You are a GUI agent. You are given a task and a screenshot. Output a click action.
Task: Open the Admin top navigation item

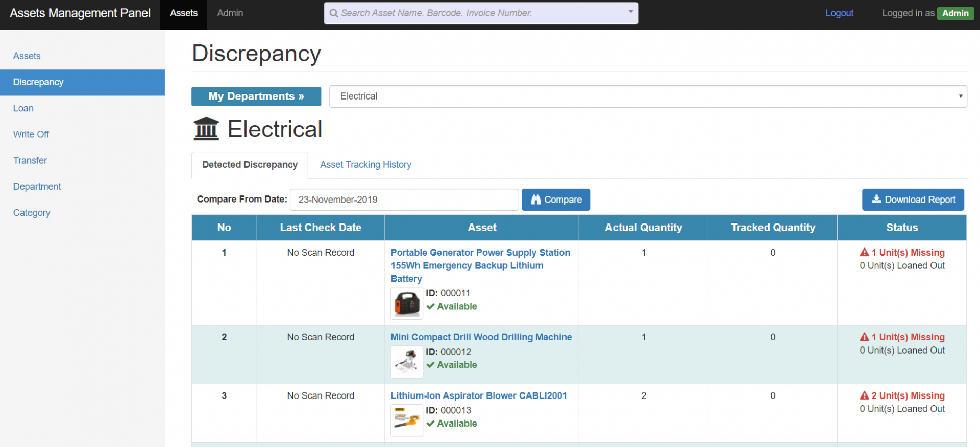230,13
